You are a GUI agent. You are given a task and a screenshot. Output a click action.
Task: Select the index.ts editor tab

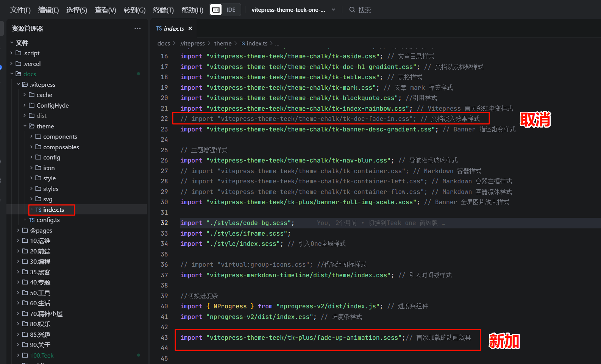pos(174,28)
